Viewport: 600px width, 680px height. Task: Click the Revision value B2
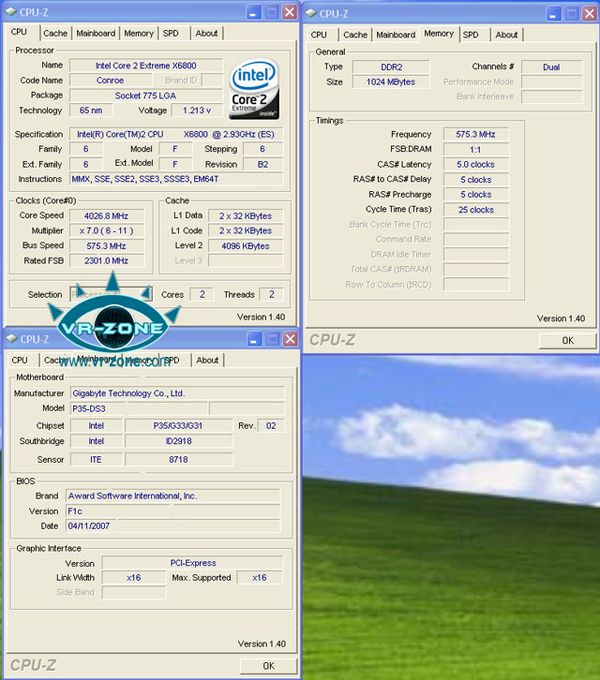[x=263, y=164]
